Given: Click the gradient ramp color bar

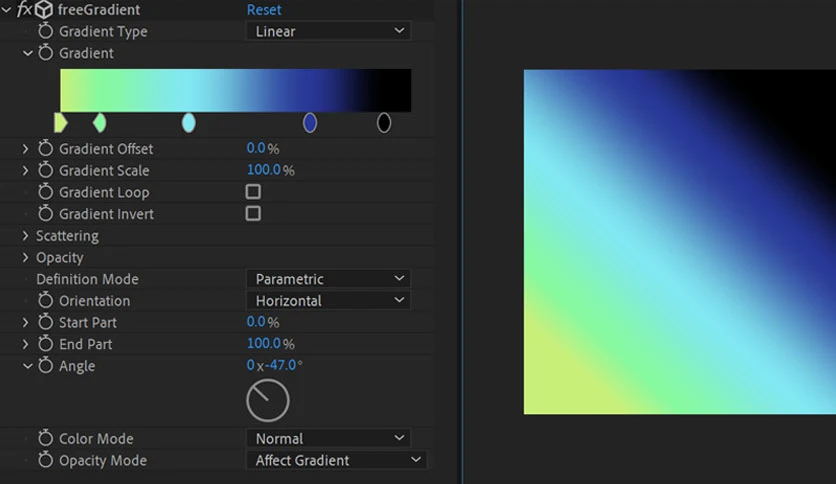Looking at the screenshot, I should (236, 90).
